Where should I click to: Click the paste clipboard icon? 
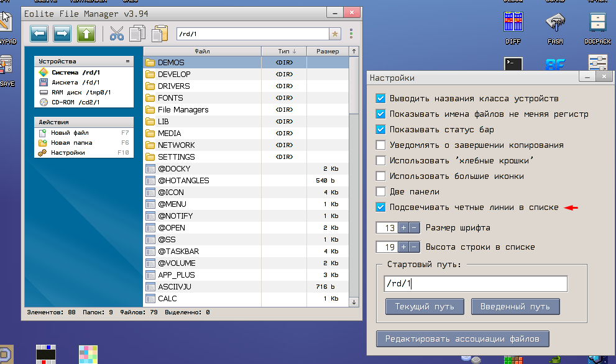160,34
